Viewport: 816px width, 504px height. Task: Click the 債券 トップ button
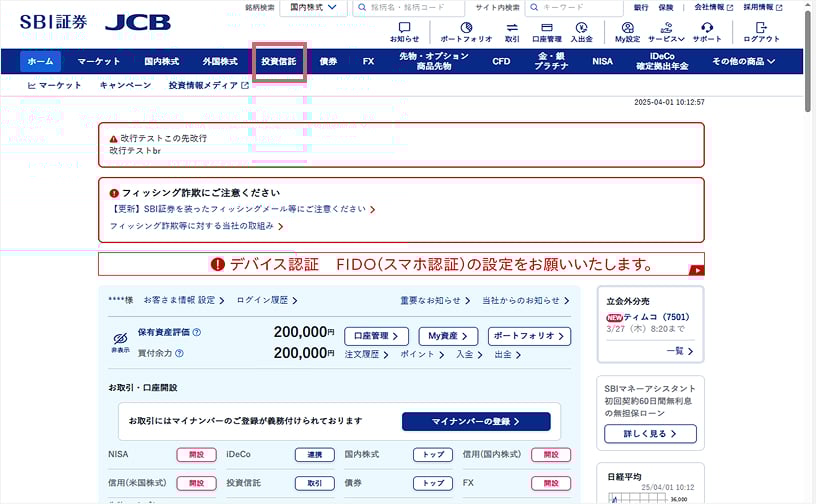click(x=433, y=483)
